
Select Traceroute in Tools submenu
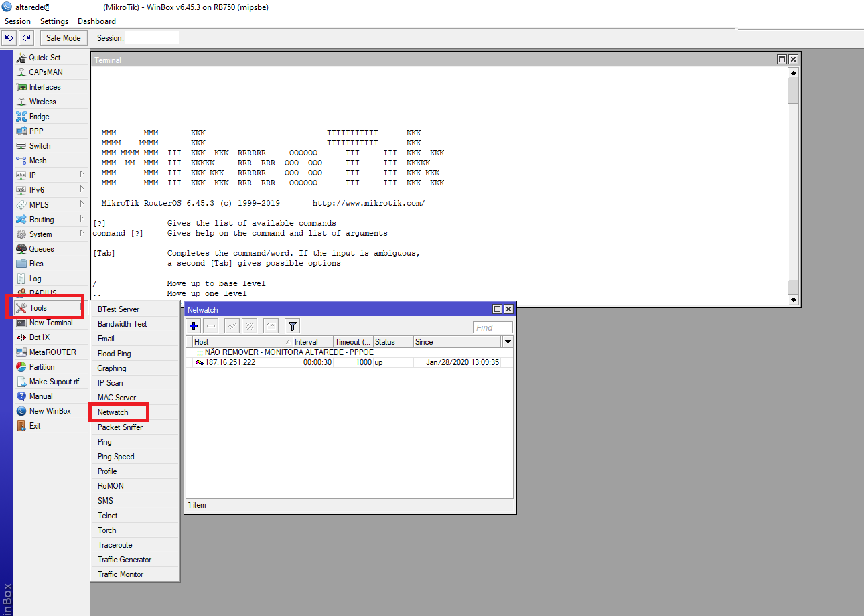(135, 545)
